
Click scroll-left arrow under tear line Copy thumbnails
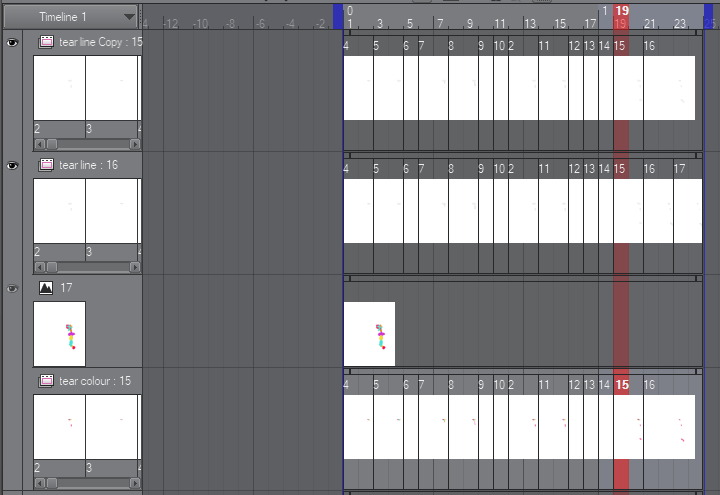click(x=39, y=144)
